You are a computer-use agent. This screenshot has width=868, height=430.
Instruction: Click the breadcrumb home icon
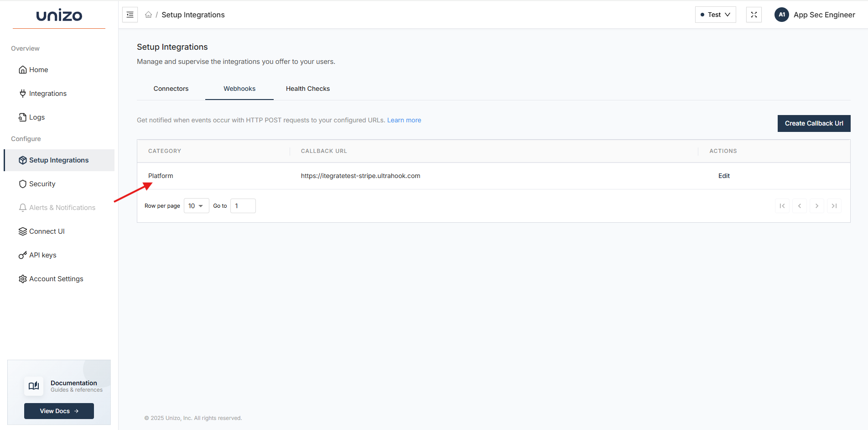148,14
